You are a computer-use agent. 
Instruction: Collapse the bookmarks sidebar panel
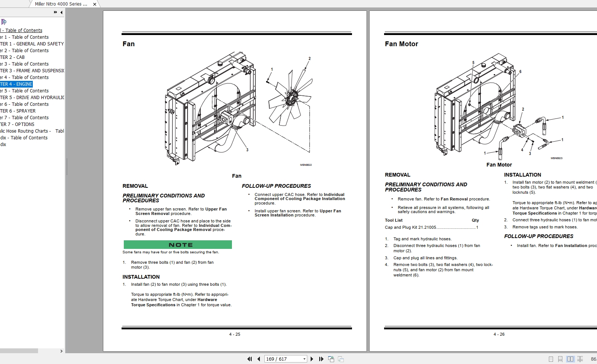pyautogui.click(x=62, y=12)
